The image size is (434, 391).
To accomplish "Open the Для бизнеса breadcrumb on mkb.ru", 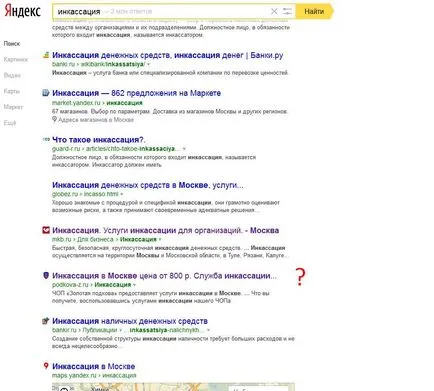I will pos(95,239).
